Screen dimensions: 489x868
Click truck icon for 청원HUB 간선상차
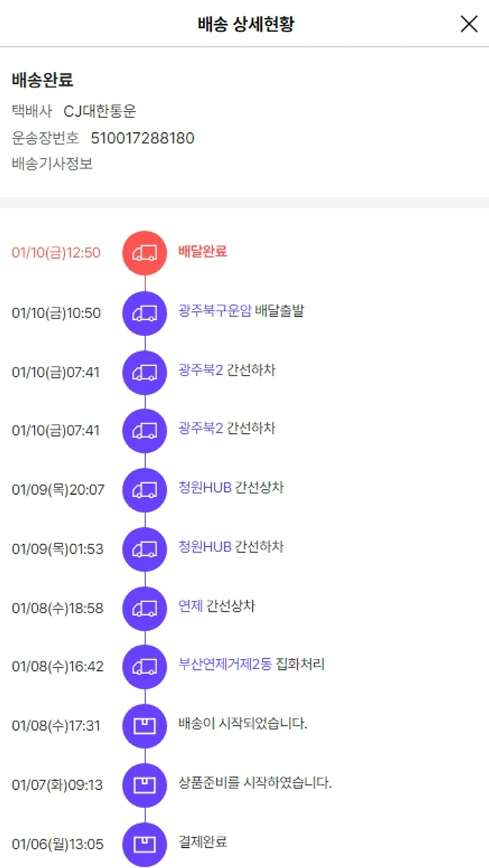tap(145, 490)
